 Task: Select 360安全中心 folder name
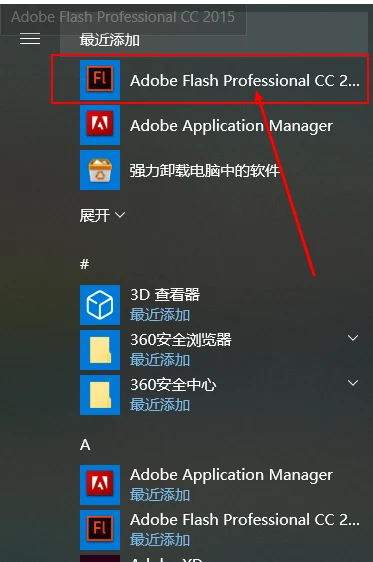click(173, 385)
